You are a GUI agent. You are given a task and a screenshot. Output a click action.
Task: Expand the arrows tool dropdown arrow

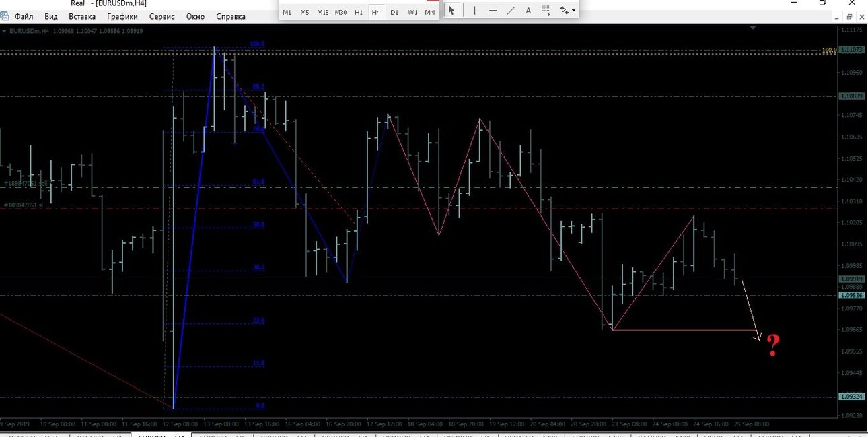(x=574, y=11)
